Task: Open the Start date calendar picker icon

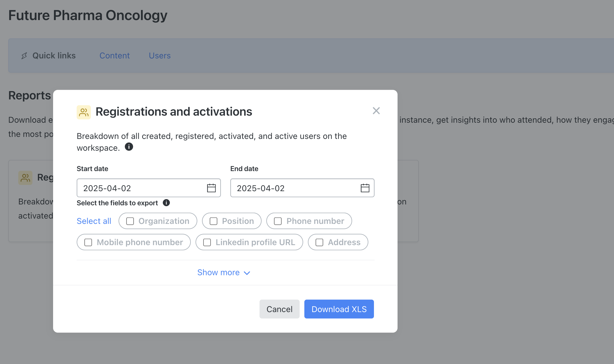Action: [x=211, y=188]
